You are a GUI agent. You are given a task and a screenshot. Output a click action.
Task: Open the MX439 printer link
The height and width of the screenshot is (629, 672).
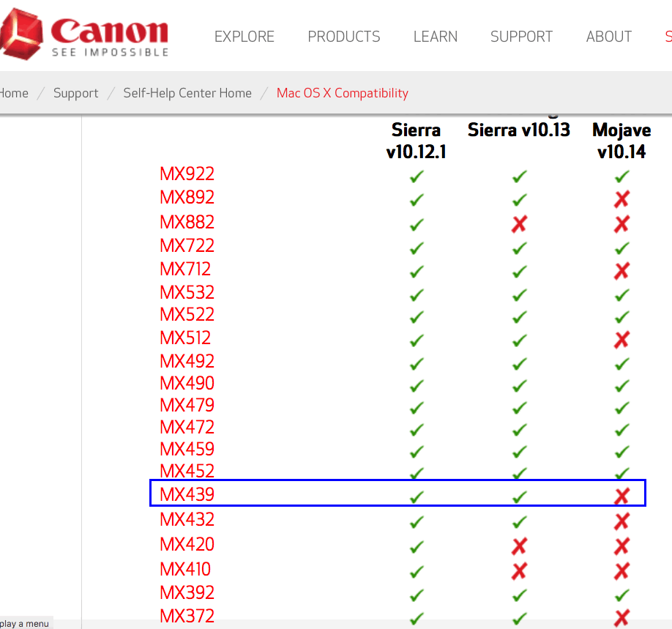click(x=187, y=495)
